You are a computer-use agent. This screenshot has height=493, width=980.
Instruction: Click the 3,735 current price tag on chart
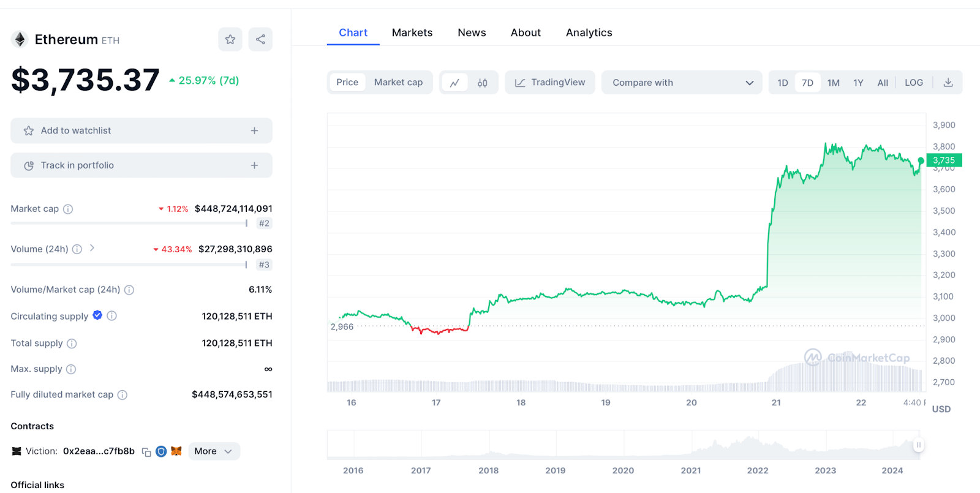pos(944,160)
